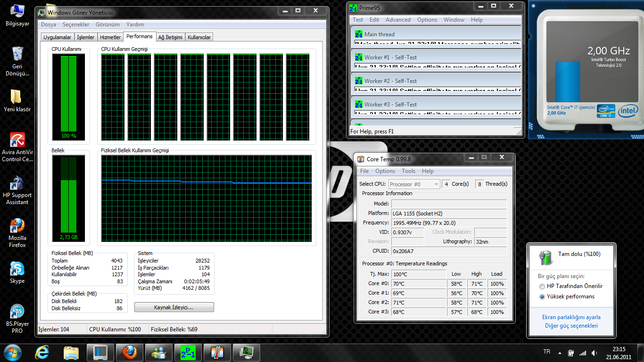
Task: Switch to the İşlemler tab
Action: tap(86, 37)
